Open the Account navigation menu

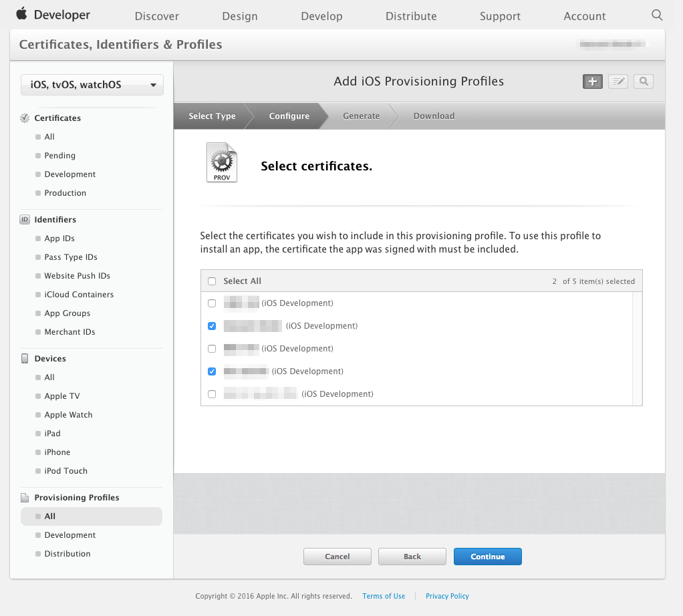(x=585, y=16)
